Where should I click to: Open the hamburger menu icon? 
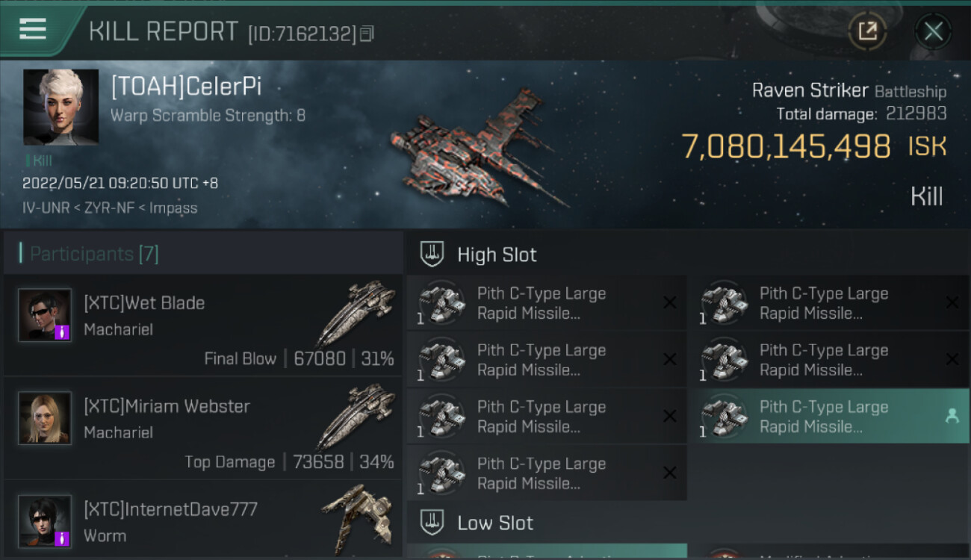point(32,29)
